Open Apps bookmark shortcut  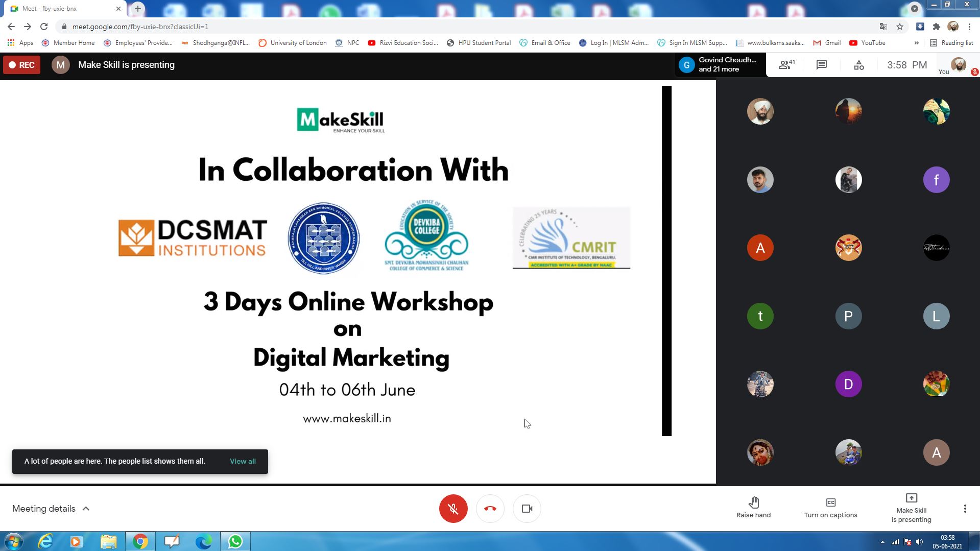pyautogui.click(x=20, y=43)
